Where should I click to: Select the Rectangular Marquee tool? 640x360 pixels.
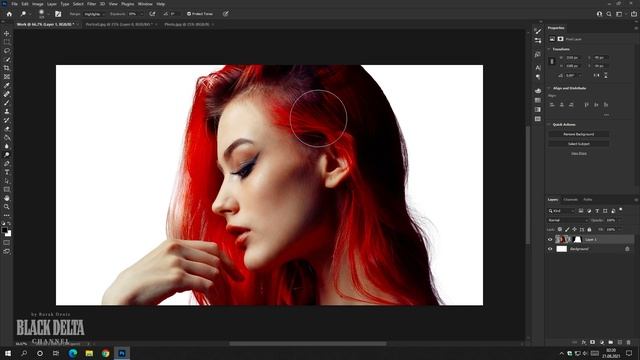pyautogui.click(x=7, y=42)
